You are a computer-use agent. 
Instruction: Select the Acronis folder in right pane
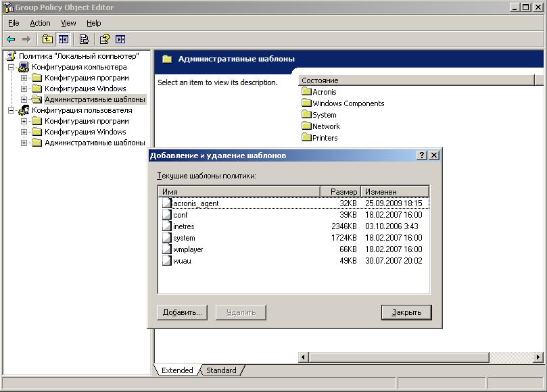click(324, 92)
